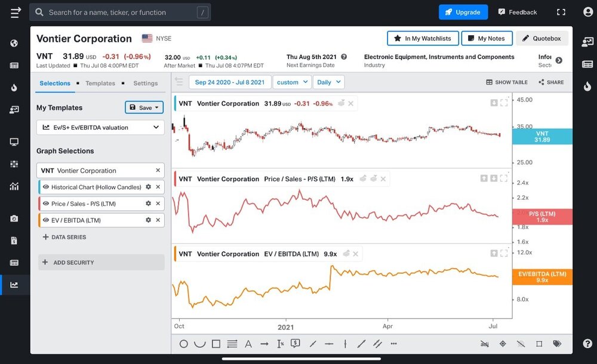
Task: Click the red P/S (LTM) 1.9x axis tag
Action: pos(542,217)
